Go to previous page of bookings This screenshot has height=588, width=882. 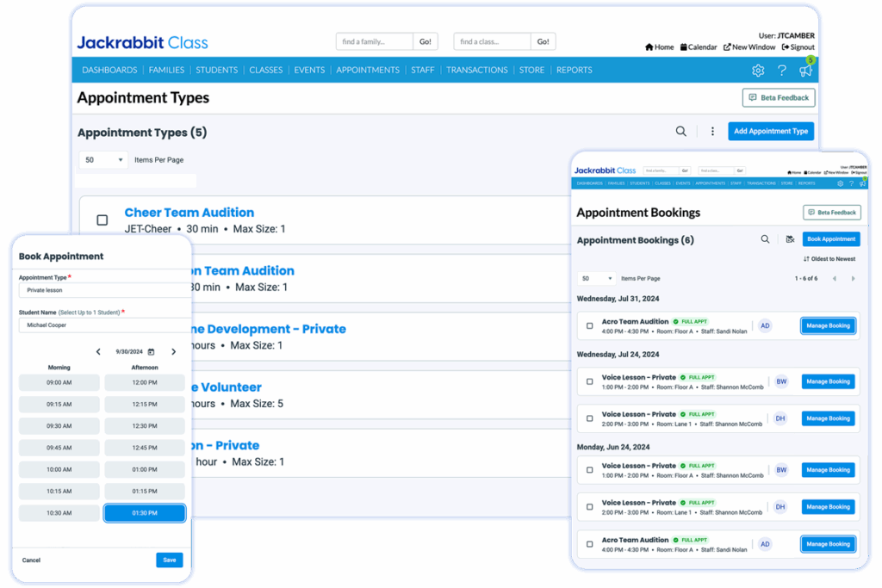pos(834,279)
